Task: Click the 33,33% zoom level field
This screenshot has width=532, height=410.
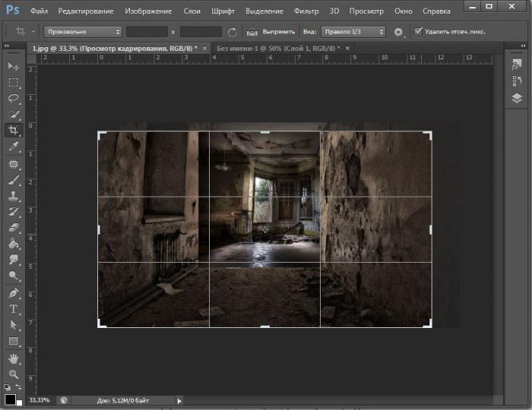Action: click(x=40, y=400)
